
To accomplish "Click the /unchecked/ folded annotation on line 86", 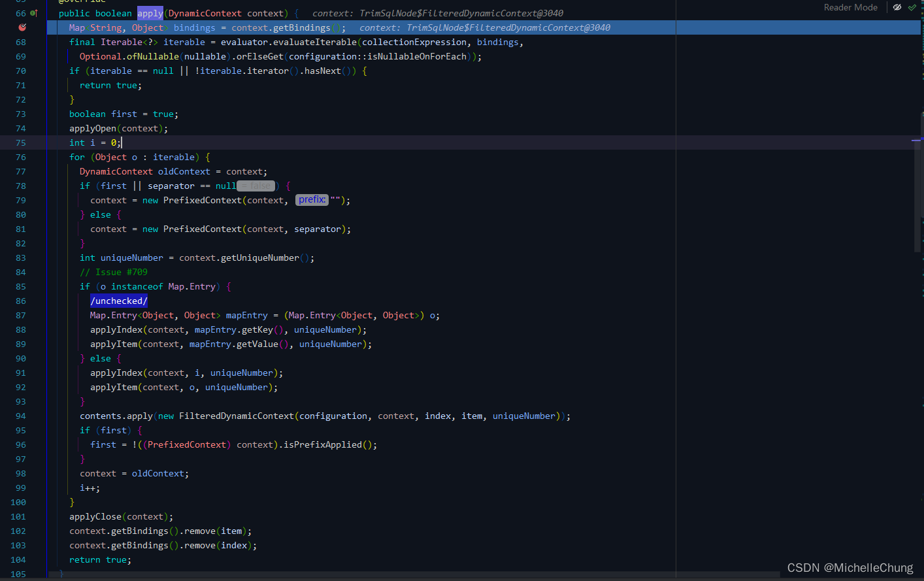I will [119, 301].
